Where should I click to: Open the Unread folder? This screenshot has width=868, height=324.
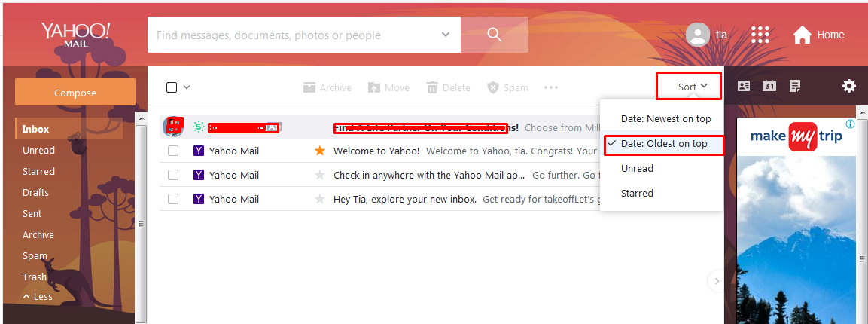[38, 150]
